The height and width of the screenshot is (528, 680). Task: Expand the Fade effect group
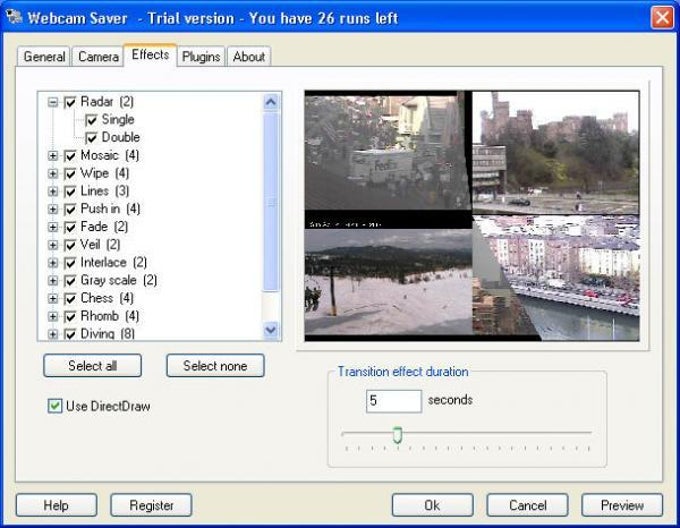[x=53, y=227]
